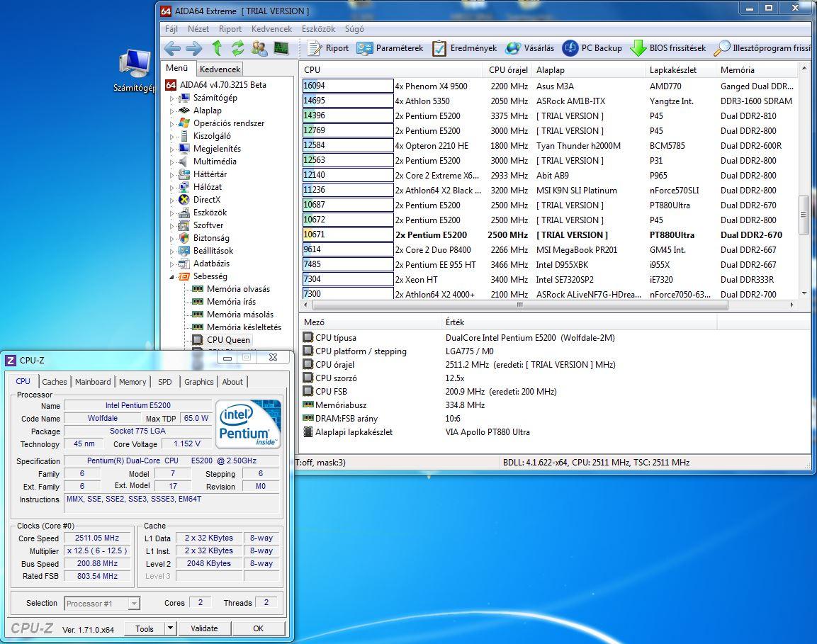The width and height of the screenshot is (817, 644).
Task: Expand the Hálózat tree node
Action: 172,187
